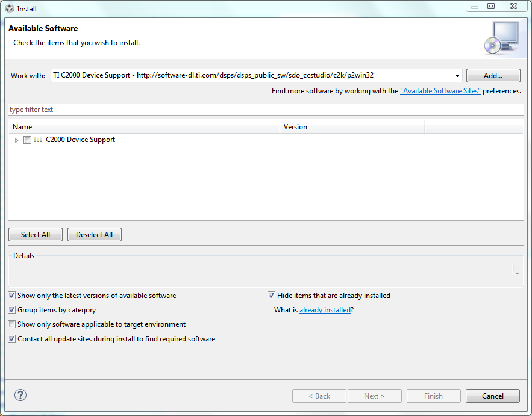Open the Available Software Sites link
Screen dimensions: 532x416
click(x=440, y=91)
